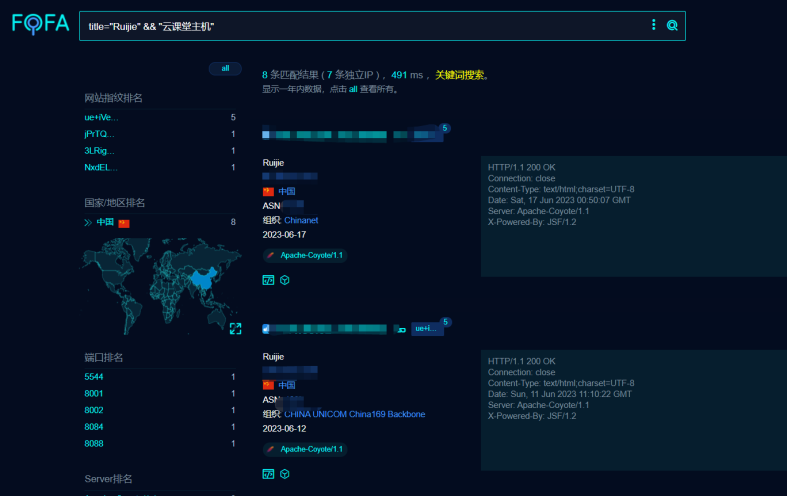Open the three-dot search options menu
The width and height of the screenshot is (787, 496).
[x=653, y=25]
